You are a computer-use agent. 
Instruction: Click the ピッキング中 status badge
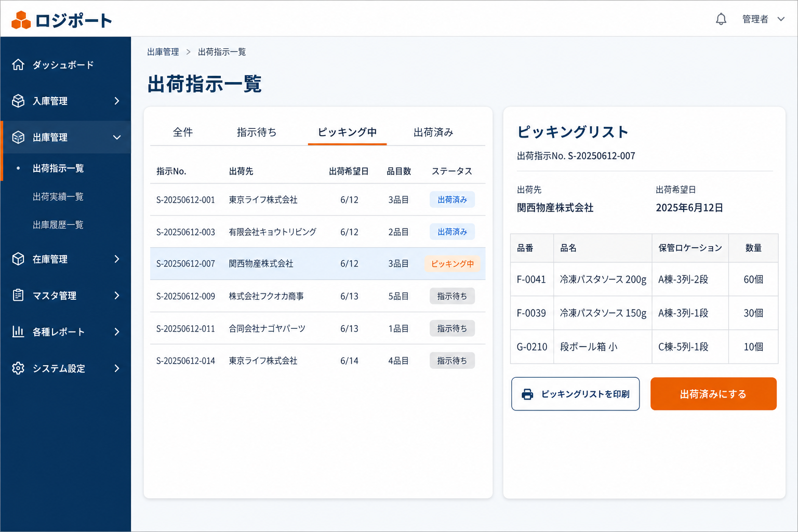click(x=453, y=264)
